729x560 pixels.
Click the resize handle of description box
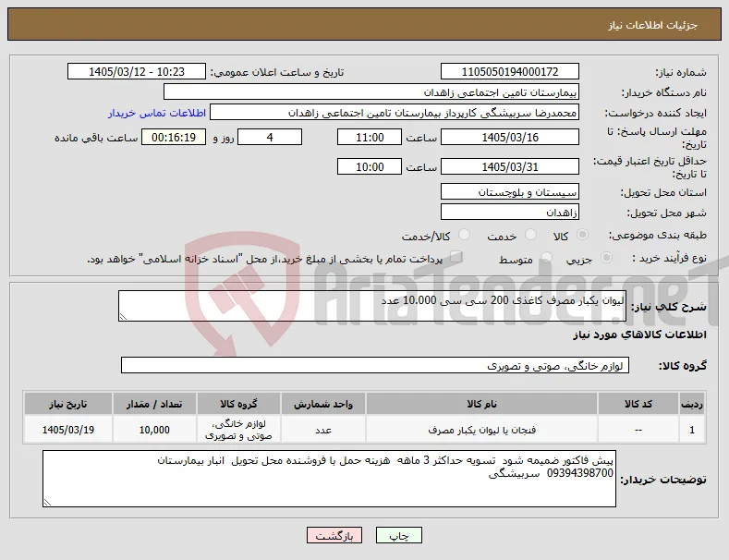pos(123,317)
